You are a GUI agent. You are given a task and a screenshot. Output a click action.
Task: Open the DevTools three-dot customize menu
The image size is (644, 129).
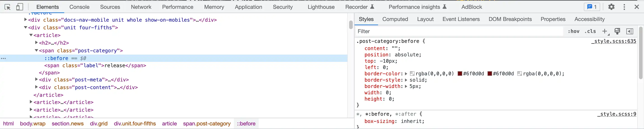click(x=624, y=7)
